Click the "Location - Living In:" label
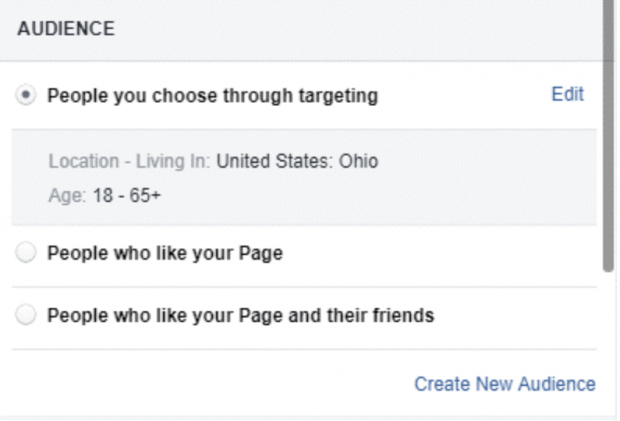 pyautogui.click(x=129, y=161)
